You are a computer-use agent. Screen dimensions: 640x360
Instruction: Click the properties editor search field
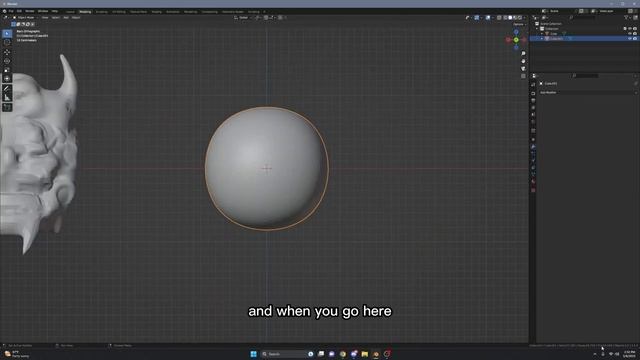tap(586, 76)
